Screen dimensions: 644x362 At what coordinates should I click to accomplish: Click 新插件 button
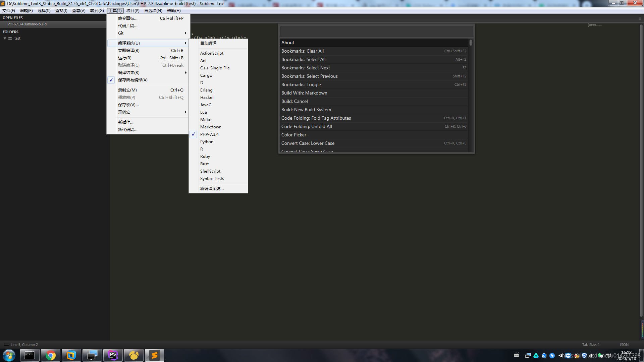click(x=126, y=122)
